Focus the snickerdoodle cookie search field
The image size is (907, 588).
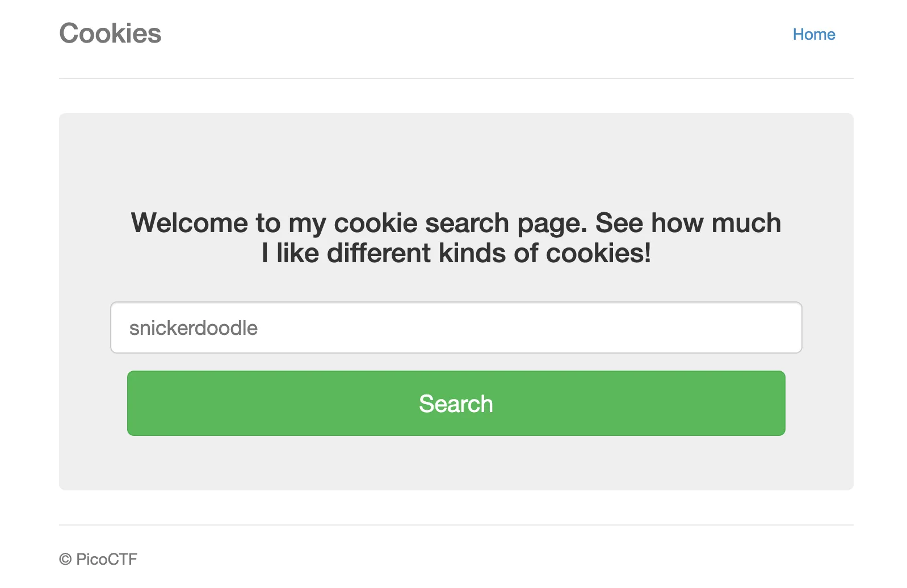(x=456, y=327)
